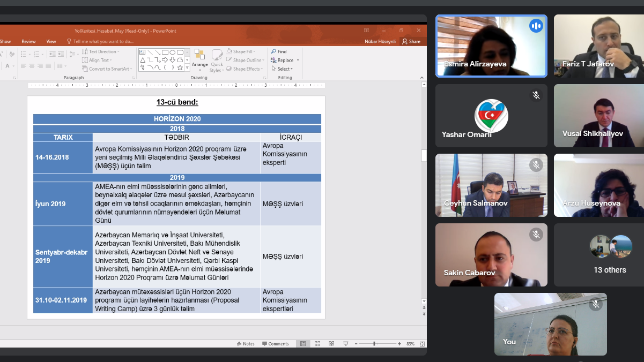Open Text Direction dropdown
644x362 pixels.
point(101,51)
